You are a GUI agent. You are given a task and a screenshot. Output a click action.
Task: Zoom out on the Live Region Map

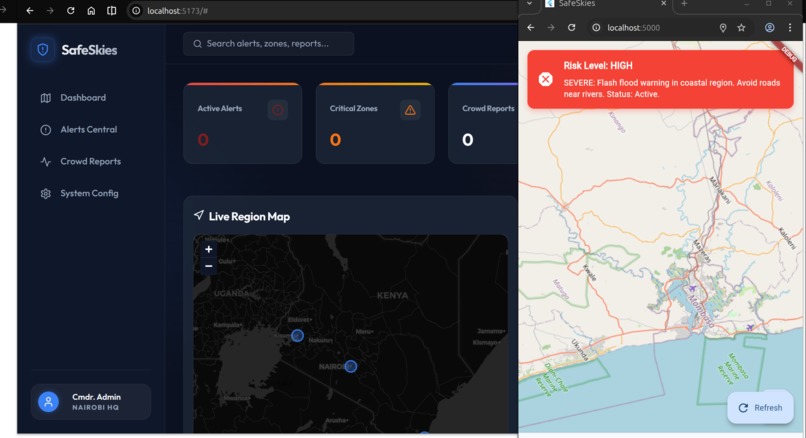[208, 266]
